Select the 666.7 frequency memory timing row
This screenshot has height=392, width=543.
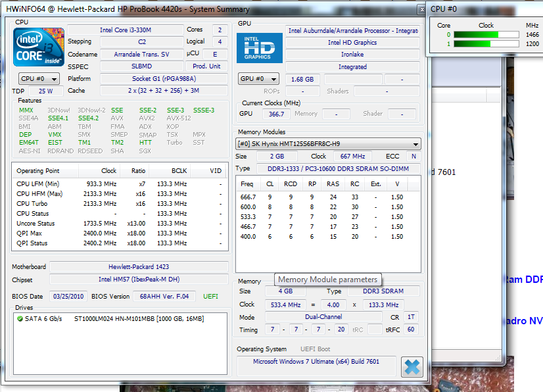click(325, 197)
